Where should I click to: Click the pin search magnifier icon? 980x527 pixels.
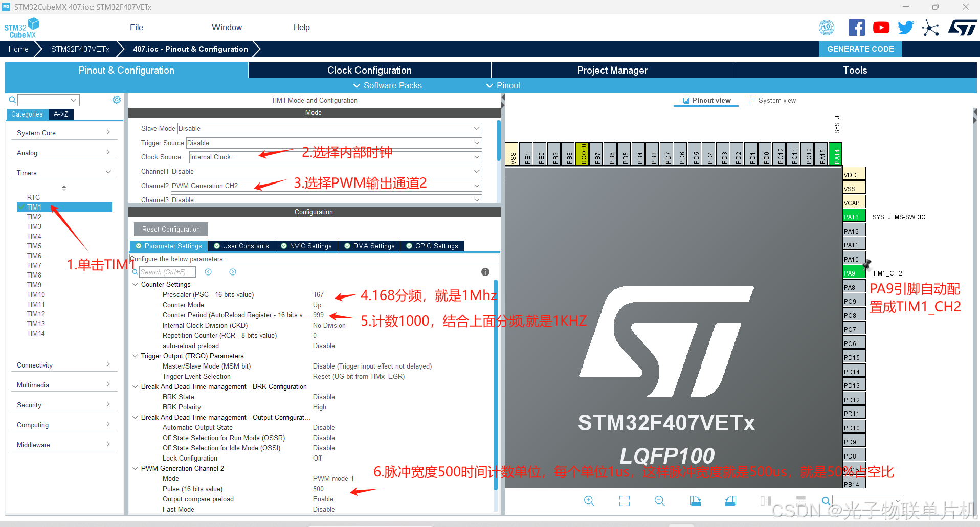pyautogui.click(x=826, y=501)
